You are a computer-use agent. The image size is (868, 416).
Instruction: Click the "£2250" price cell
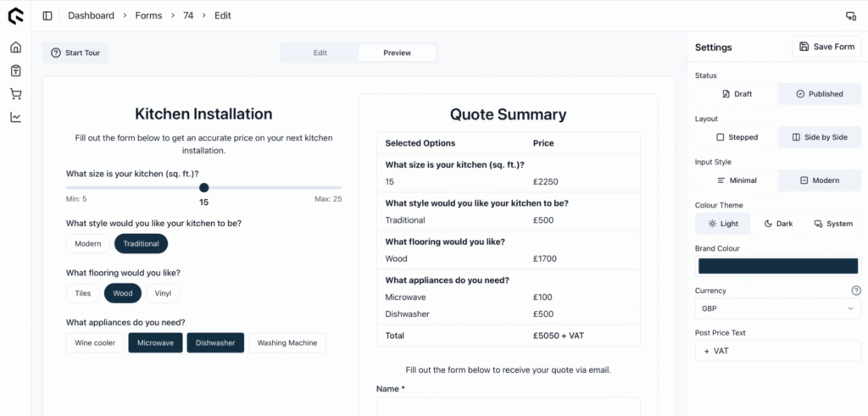(545, 181)
